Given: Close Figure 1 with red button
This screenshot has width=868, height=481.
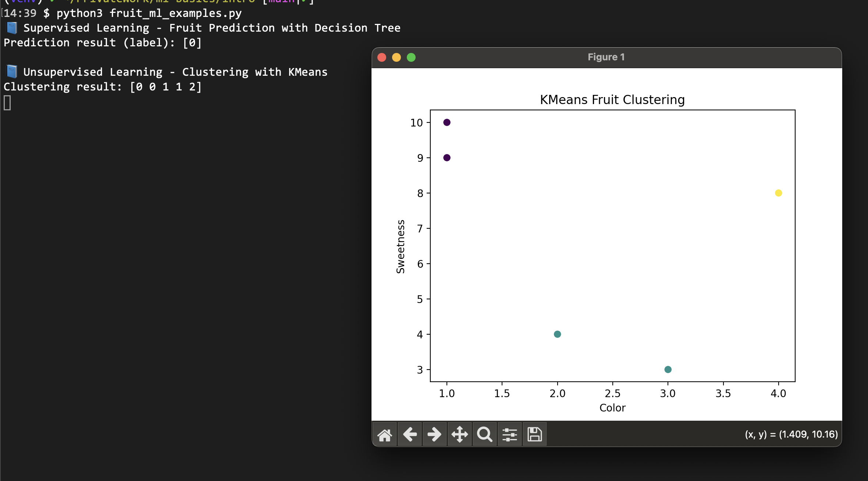Looking at the screenshot, I should point(382,57).
